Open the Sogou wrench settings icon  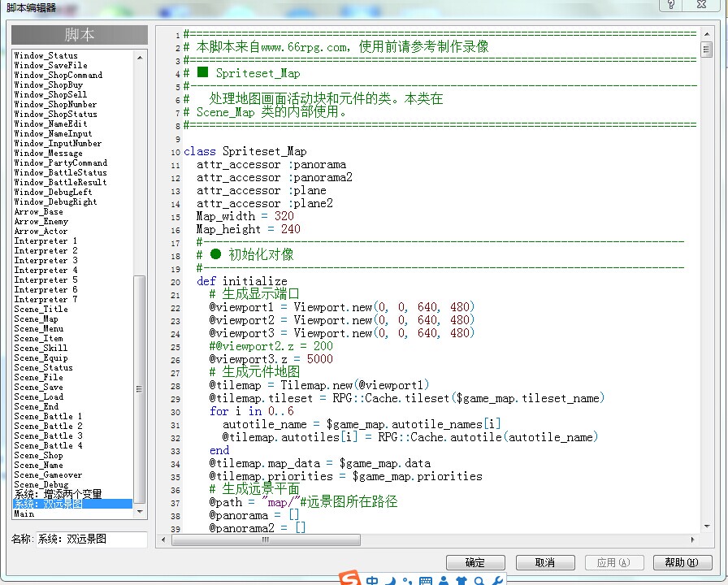(496, 581)
